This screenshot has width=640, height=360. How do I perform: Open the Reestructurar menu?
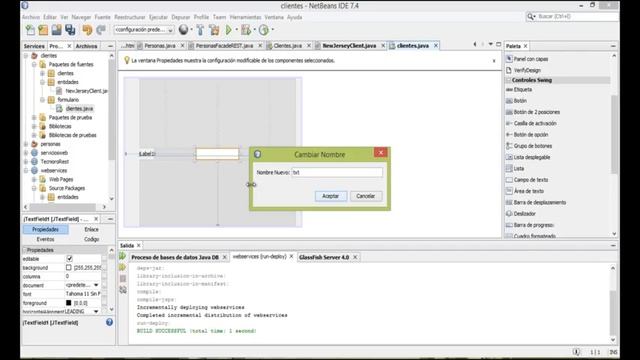pyautogui.click(x=130, y=17)
